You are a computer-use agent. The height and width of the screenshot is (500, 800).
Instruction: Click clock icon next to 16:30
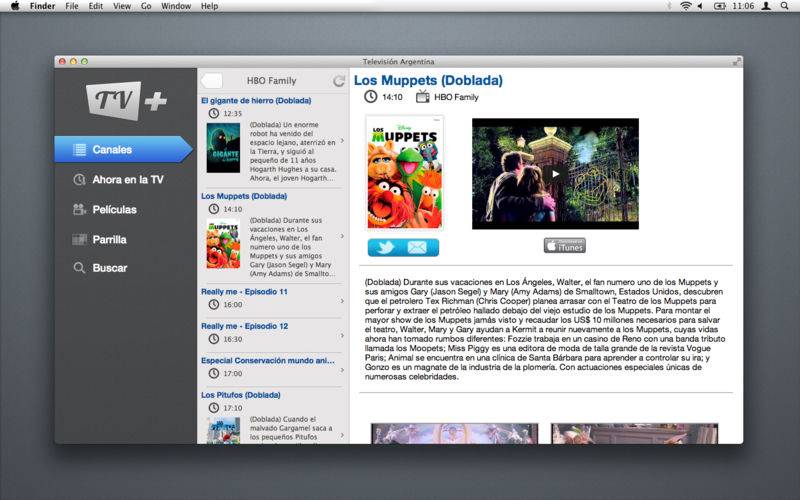coord(214,339)
